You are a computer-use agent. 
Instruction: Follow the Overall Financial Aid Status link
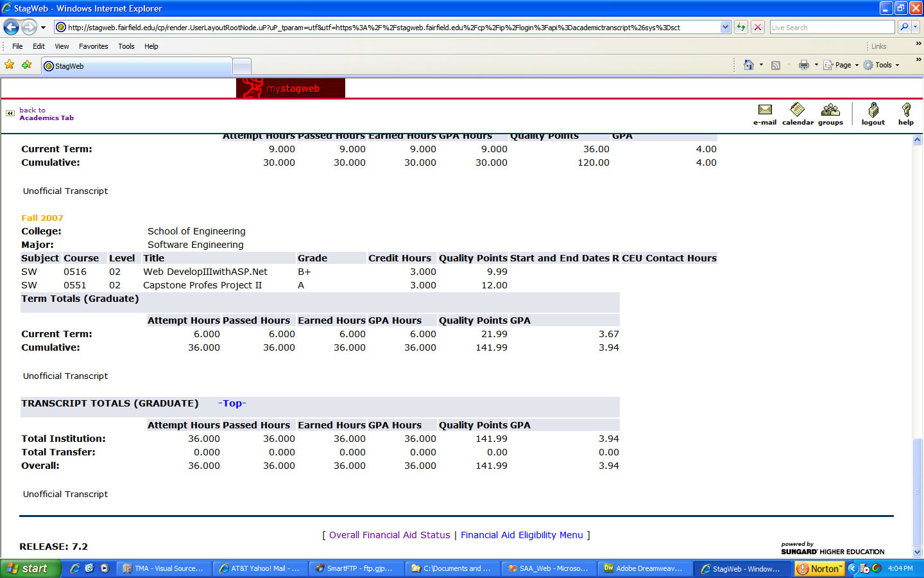tap(389, 535)
